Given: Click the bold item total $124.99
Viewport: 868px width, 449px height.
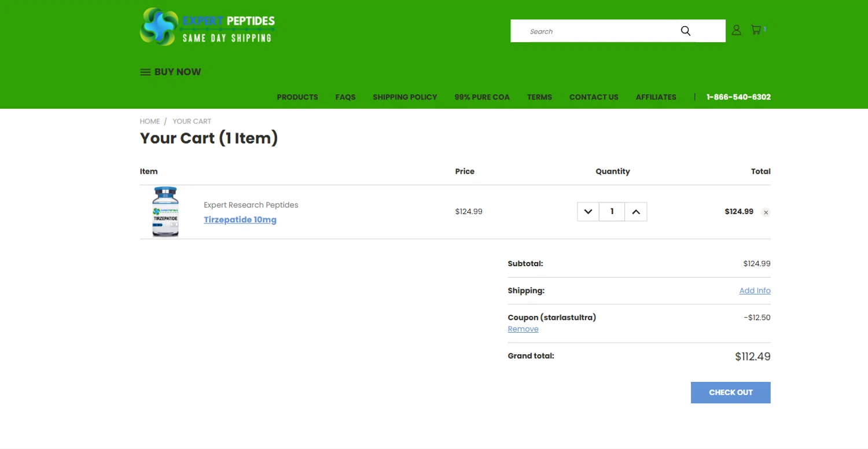Looking at the screenshot, I should tap(739, 212).
